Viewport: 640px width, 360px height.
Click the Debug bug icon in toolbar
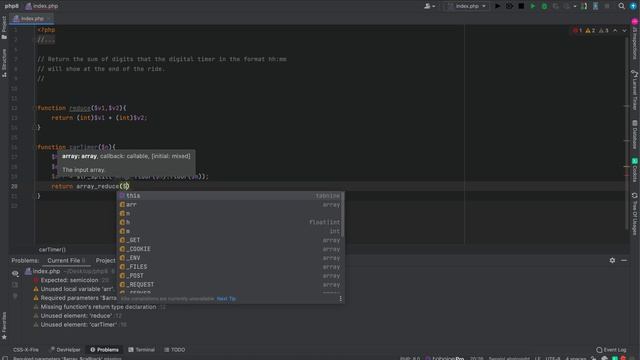pyautogui.click(x=509, y=6)
